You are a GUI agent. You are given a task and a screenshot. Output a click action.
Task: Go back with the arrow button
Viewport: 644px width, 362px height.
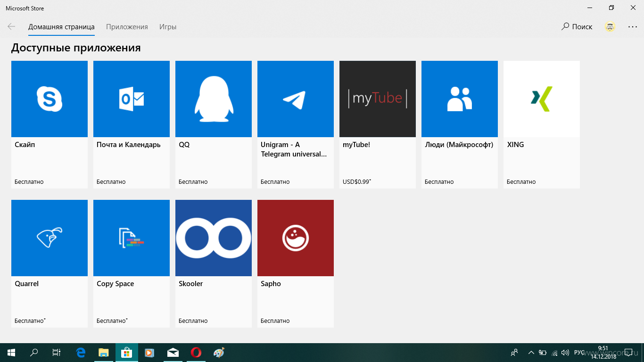[x=11, y=27]
